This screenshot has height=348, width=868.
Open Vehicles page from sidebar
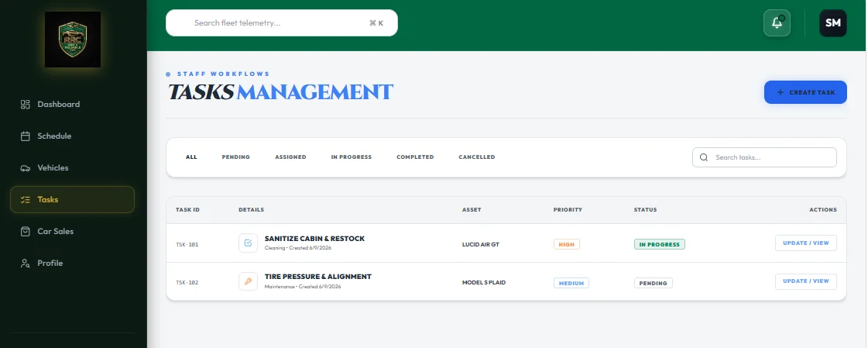pos(72,168)
